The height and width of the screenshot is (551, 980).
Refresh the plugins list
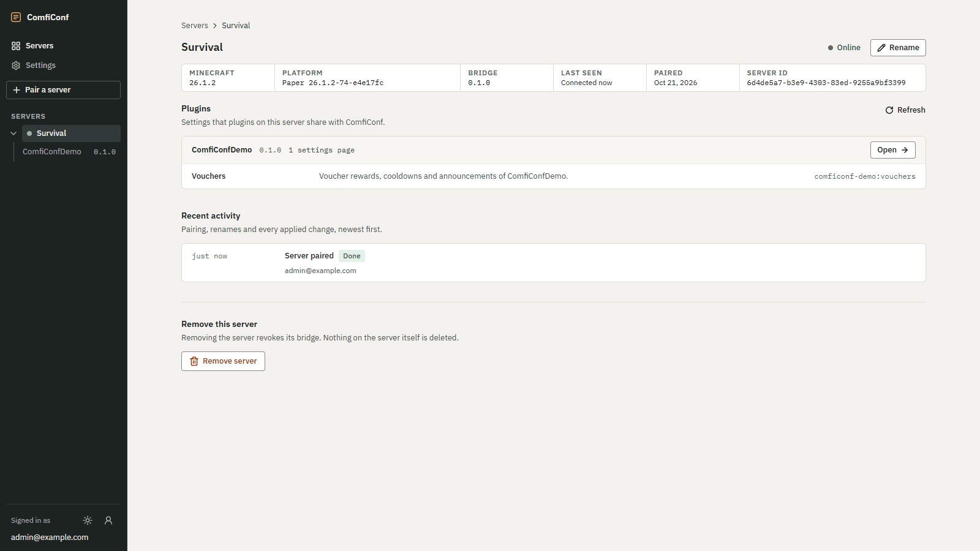pyautogui.click(x=905, y=110)
